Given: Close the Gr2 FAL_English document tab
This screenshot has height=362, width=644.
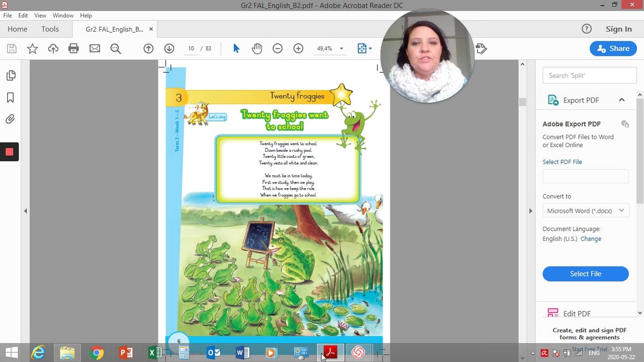Looking at the screenshot, I should click(151, 29).
